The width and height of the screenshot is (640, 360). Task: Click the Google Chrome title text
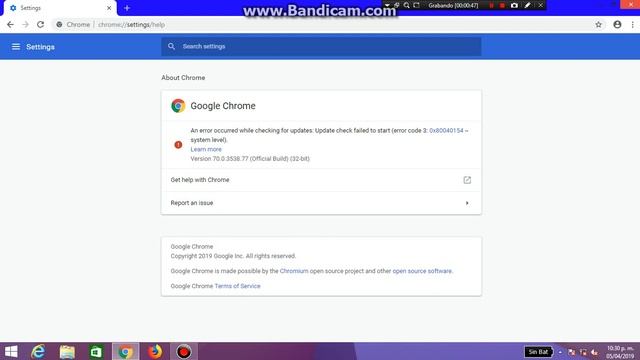tap(223, 106)
